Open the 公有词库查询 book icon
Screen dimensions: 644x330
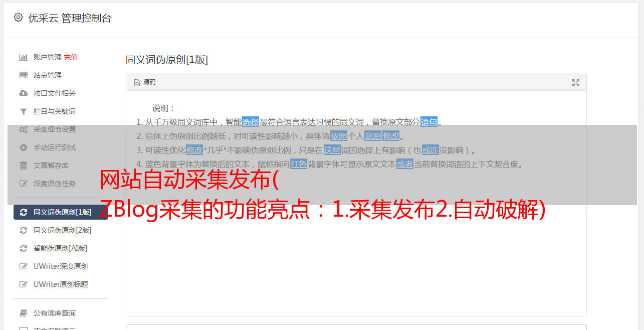(23, 313)
